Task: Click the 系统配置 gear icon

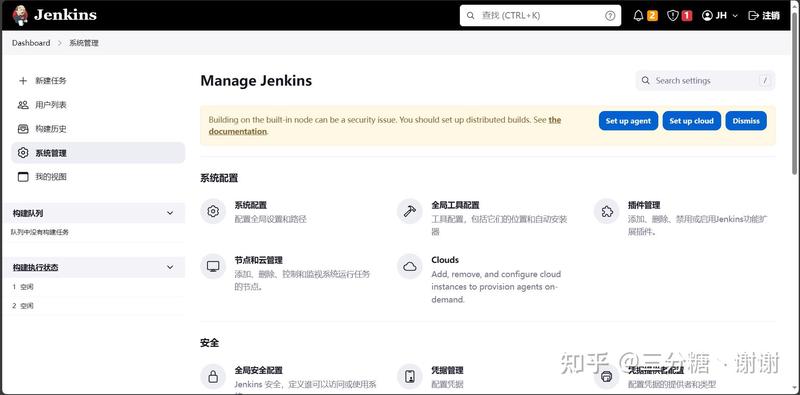Action: pyautogui.click(x=213, y=211)
